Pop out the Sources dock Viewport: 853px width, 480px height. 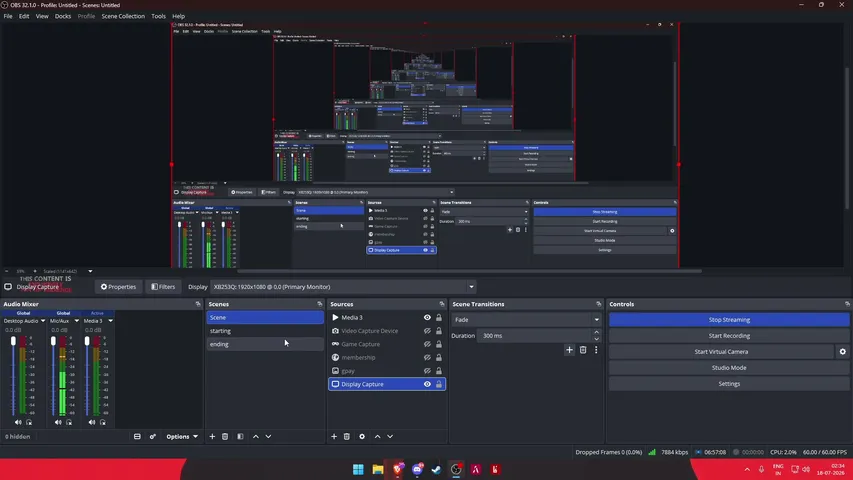442,304
